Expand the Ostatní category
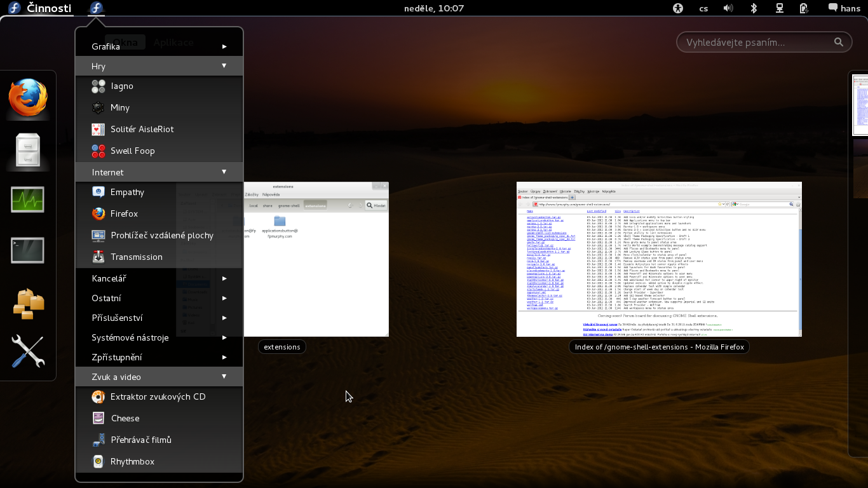868x488 pixels. pyautogui.click(x=159, y=298)
